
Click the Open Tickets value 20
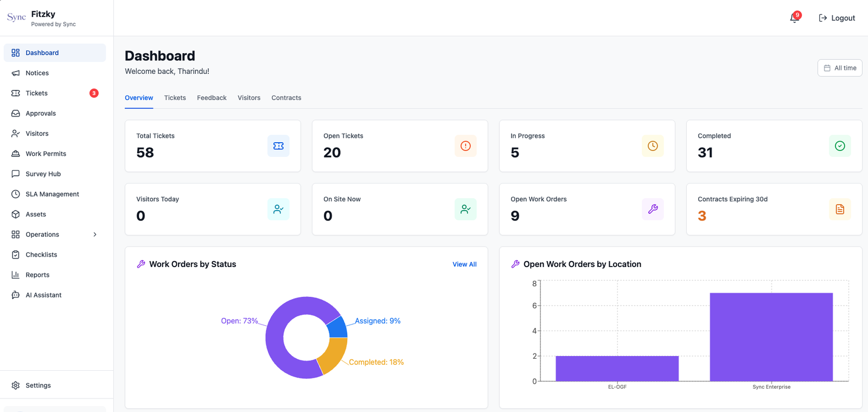(332, 153)
